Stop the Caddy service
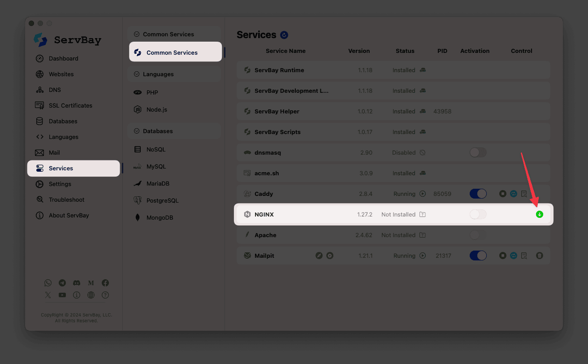Screen dimensions: 588x364 (503, 194)
